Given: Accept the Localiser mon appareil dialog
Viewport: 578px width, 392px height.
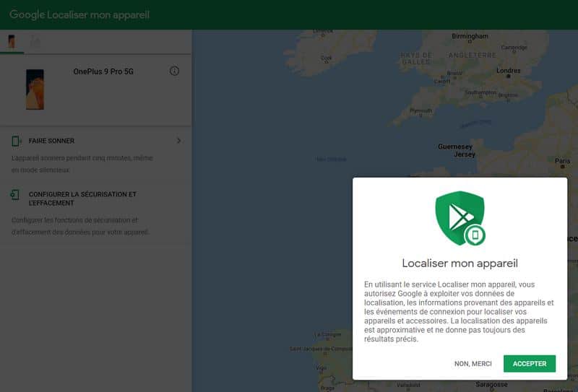Looking at the screenshot, I should [530, 364].
